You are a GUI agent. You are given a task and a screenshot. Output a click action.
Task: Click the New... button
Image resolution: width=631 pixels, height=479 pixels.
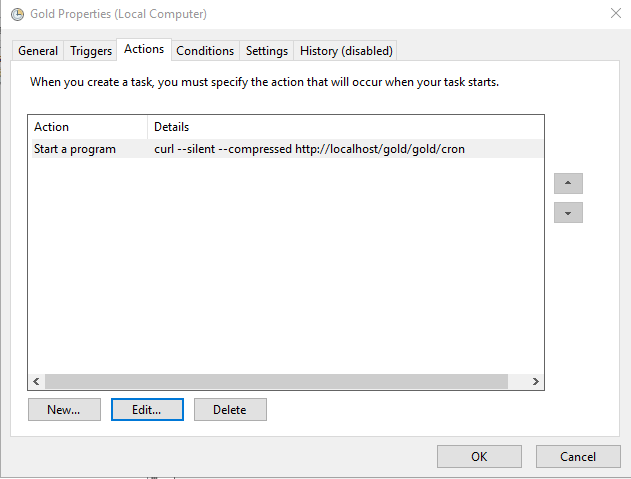coord(64,409)
